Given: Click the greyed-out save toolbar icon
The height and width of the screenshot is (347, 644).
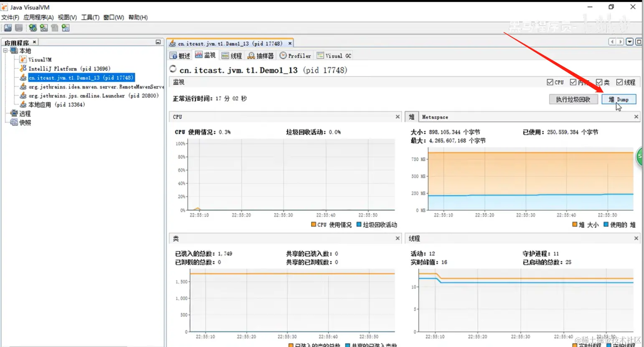Looking at the screenshot, I should pos(19,28).
